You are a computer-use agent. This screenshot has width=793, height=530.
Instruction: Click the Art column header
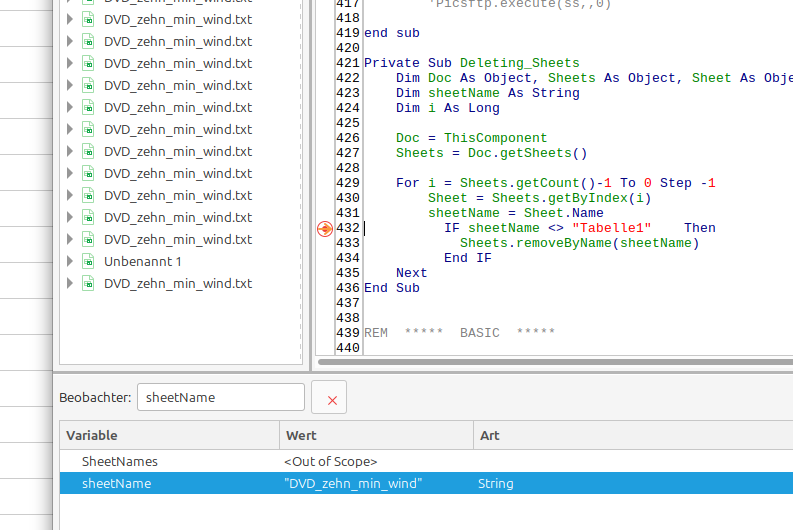pyautogui.click(x=633, y=435)
